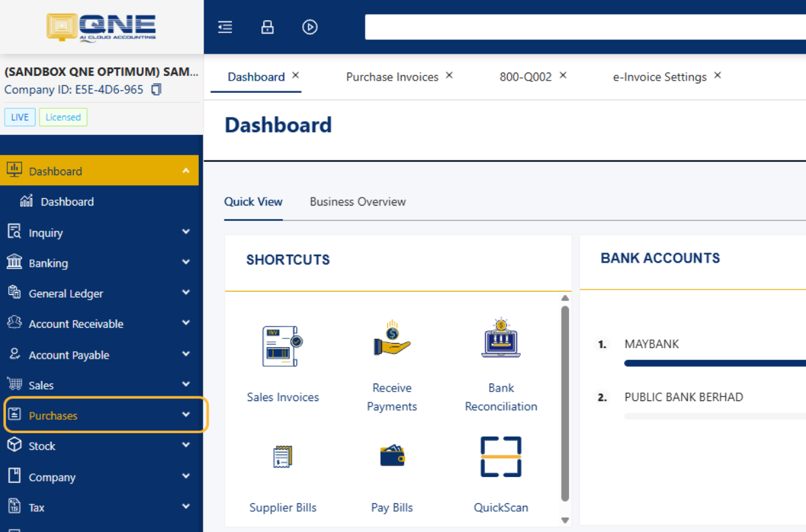This screenshot has width=806, height=532.
Task: Click the Shortcuts scrollbar down arrow
Action: 565,520
